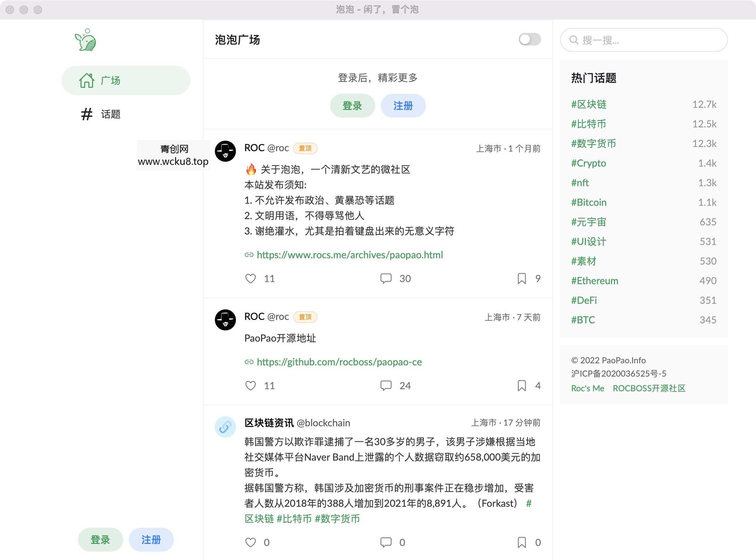Select the #数字货币 hashtag in the post
The width and height of the screenshot is (756, 560).
(337, 519)
